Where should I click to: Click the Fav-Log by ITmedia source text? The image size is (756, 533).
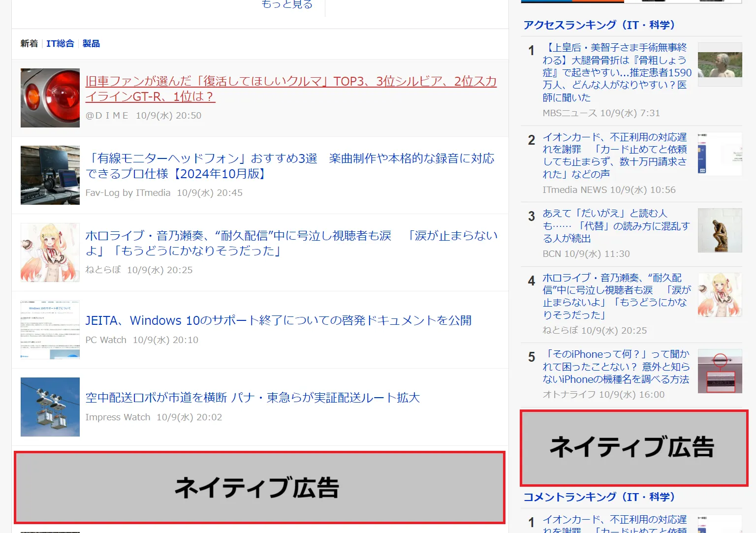coord(128,193)
